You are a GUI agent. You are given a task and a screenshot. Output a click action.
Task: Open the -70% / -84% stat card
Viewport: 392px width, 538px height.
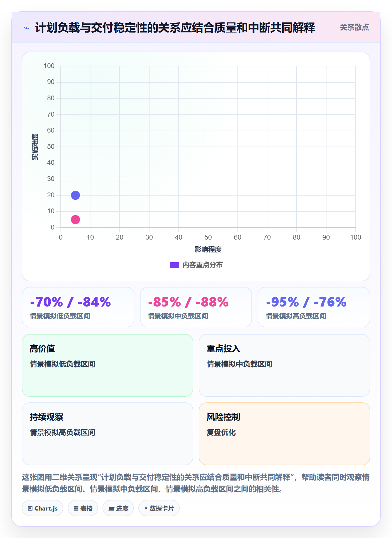78,307
